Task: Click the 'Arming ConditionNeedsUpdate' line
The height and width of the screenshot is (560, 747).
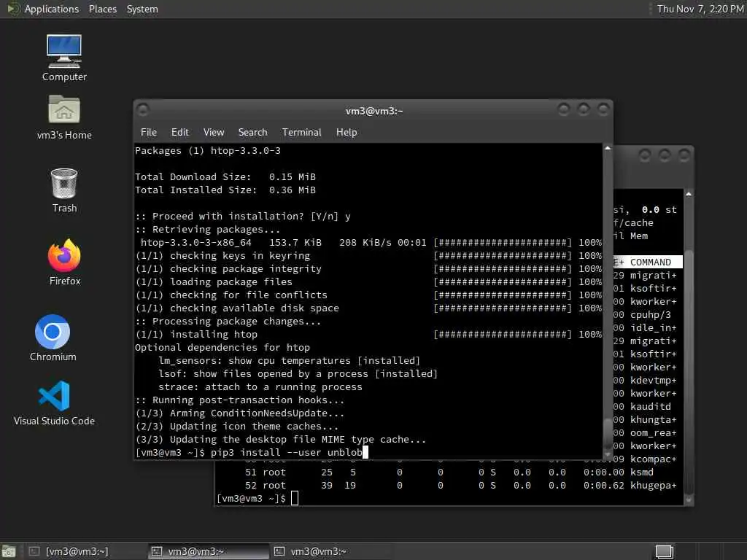Action: pyautogui.click(x=239, y=413)
